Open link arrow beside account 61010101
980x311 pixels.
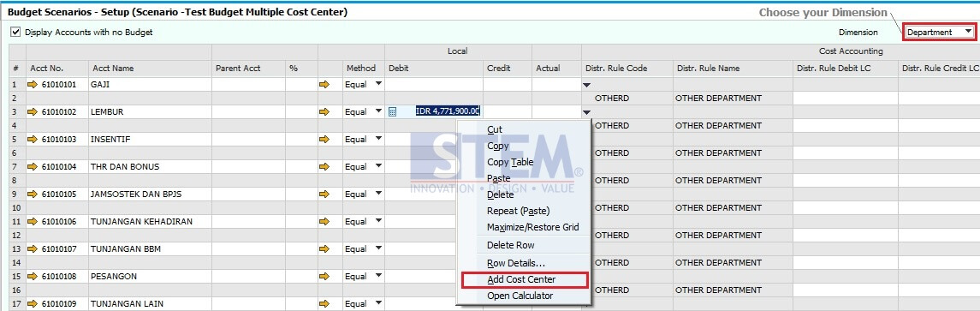(x=33, y=85)
